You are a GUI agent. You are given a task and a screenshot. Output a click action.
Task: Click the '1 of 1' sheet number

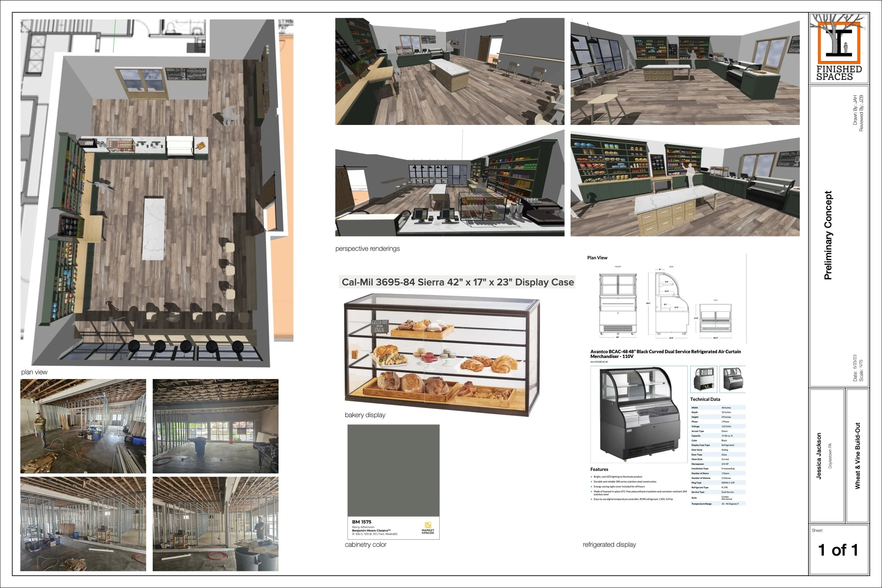coord(838,550)
